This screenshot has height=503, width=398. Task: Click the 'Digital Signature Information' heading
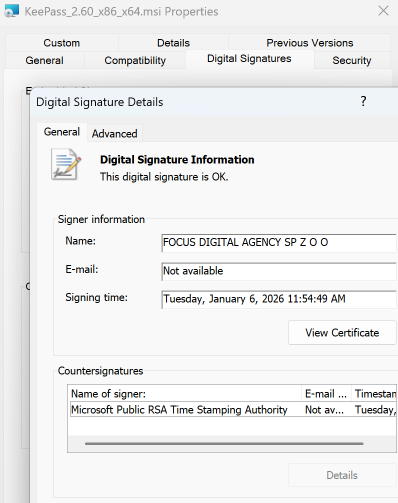click(177, 160)
